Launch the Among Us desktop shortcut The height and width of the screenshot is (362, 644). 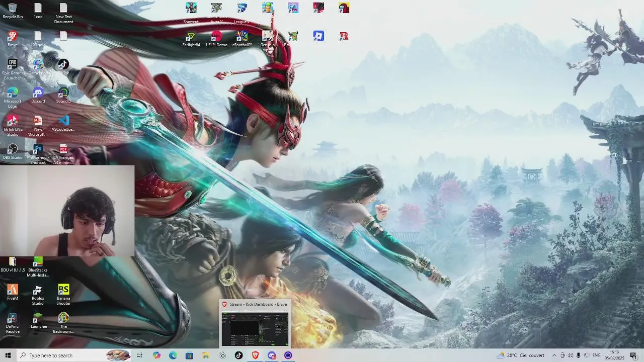(x=344, y=8)
